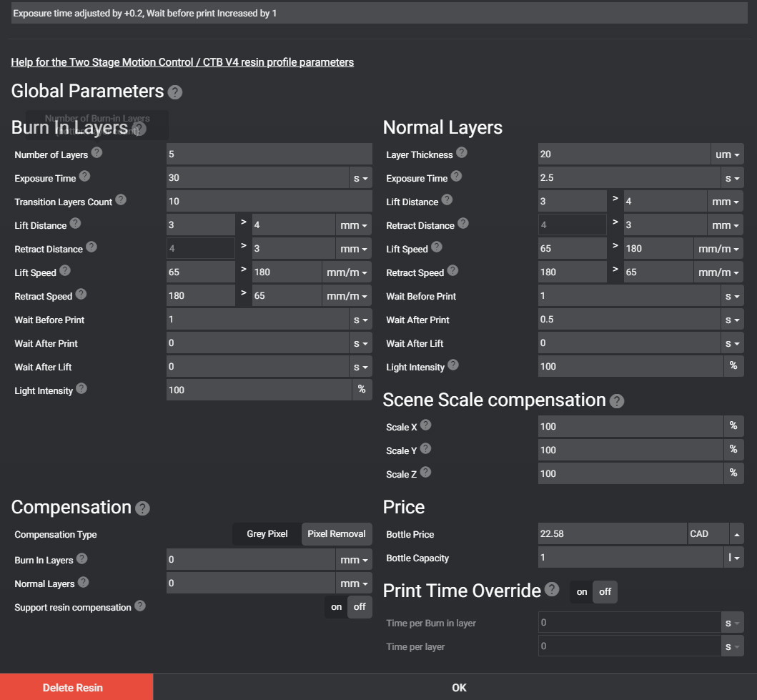Click Compensation Normal Layers value field

[x=251, y=583]
